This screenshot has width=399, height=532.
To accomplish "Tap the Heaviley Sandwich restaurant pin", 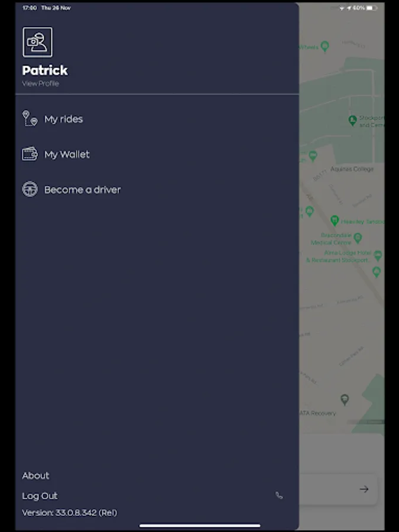I will [335, 220].
